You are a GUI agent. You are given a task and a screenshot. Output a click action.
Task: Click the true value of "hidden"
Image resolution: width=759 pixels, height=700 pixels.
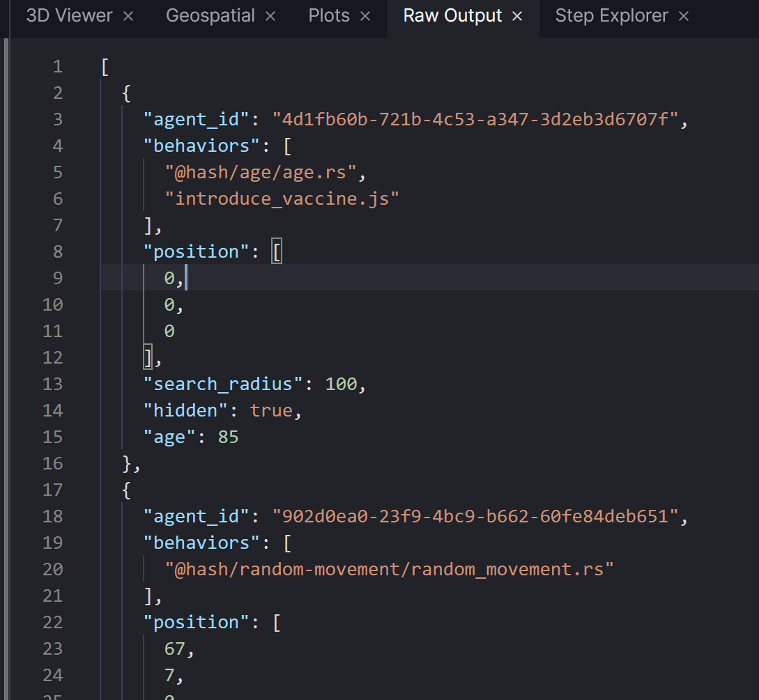click(x=271, y=410)
